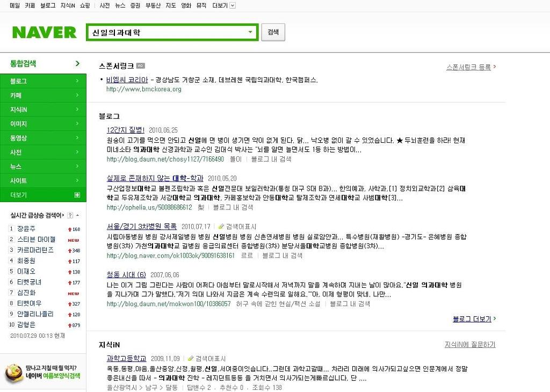Select 카페 in the green sidebar
This screenshot has width=550, height=392.
coord(43,96)
